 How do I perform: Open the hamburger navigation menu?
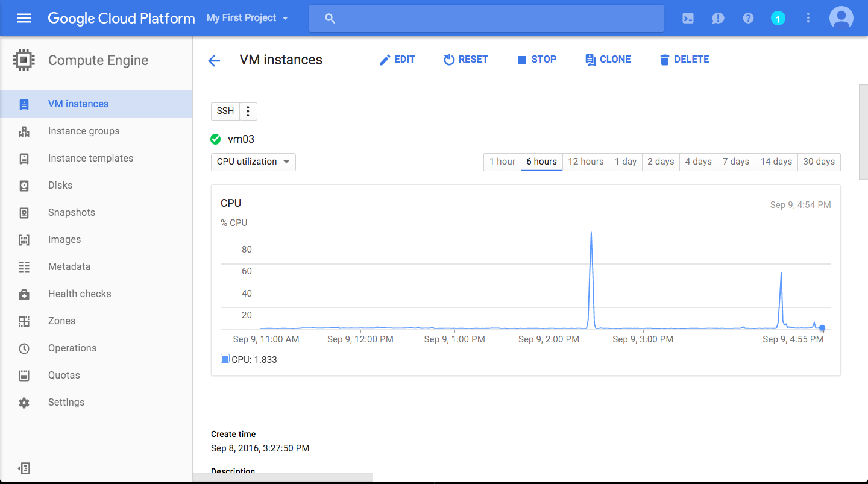point(24,18)
